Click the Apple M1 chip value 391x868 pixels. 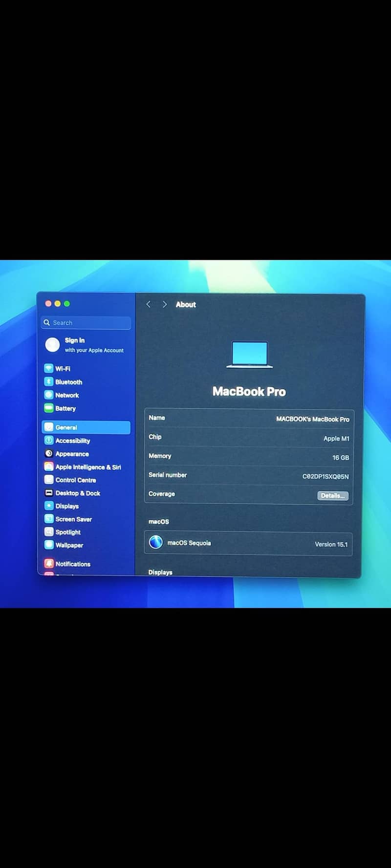coord(336,438)
